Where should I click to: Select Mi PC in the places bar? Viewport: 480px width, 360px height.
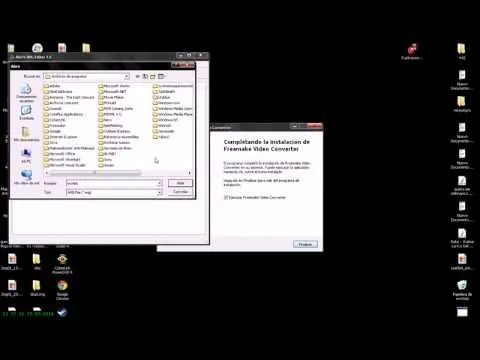[26, 156]
